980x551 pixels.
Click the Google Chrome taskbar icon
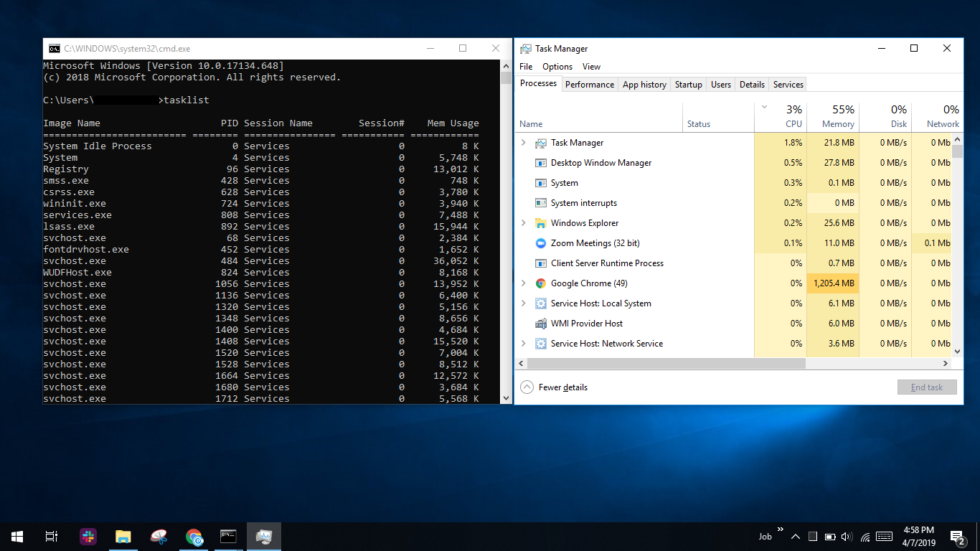click(194, 536)
